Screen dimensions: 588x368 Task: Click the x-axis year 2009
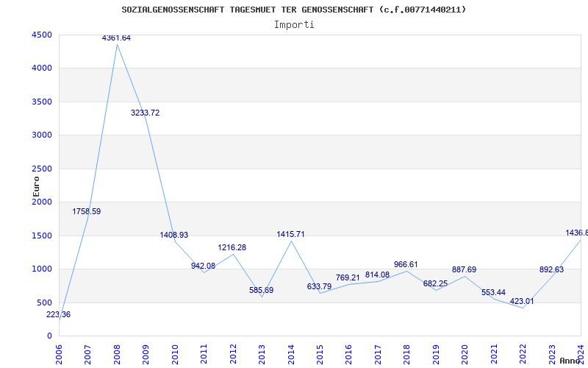click(x=146, y=354)
